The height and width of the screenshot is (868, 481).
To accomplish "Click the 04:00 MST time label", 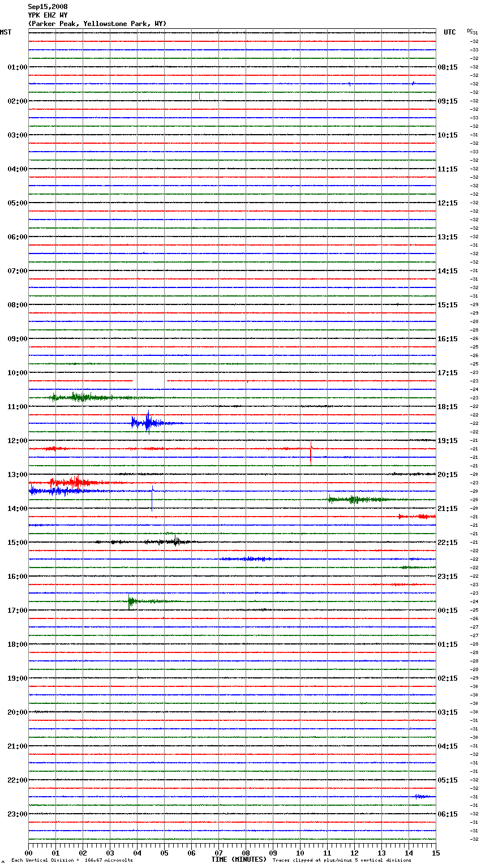I will pos(17,169).
